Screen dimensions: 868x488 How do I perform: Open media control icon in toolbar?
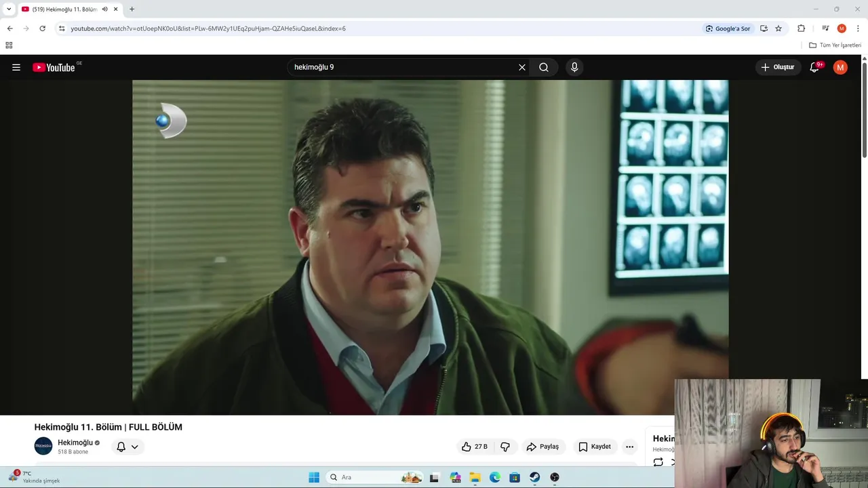click(x=825, y=28)
